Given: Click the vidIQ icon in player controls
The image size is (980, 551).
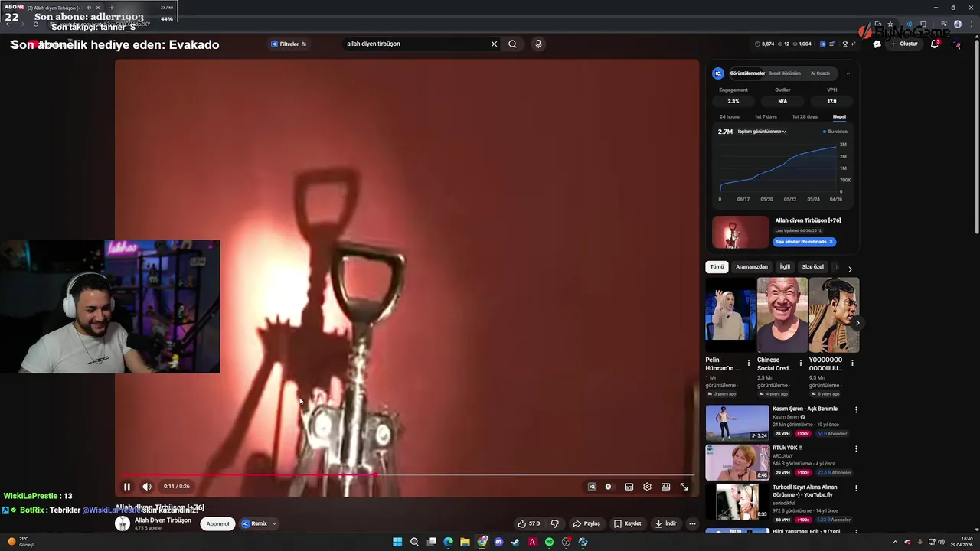Looking at the screenshot, I should (x=592, y=487).
